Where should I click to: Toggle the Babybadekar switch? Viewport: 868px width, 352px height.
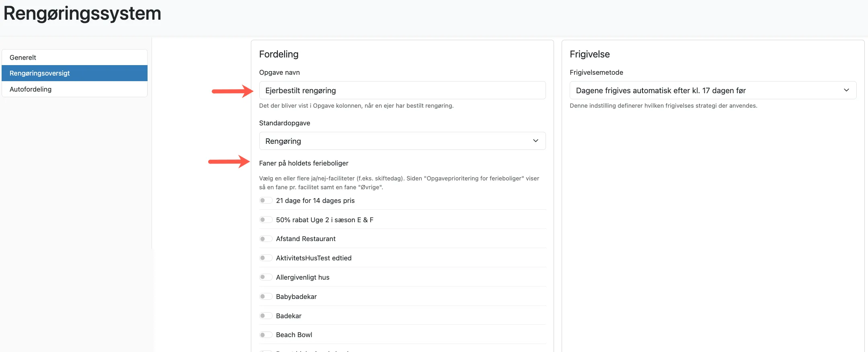click(x=266, y=297)
